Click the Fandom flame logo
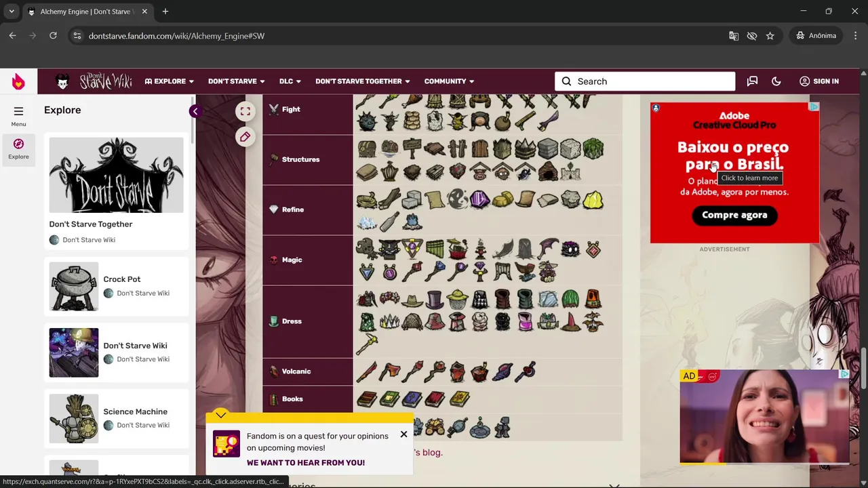This screenshot has height=488, width=868. (x=18, y=81)
